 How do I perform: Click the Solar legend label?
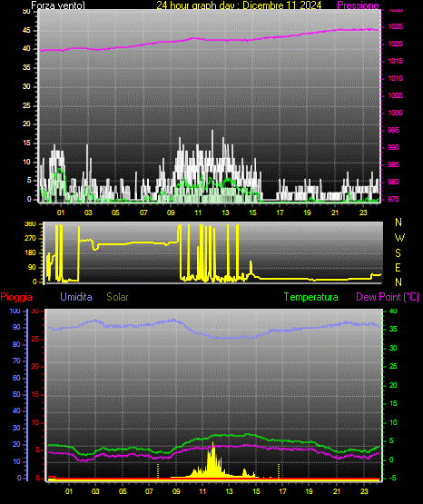(117, 297)
